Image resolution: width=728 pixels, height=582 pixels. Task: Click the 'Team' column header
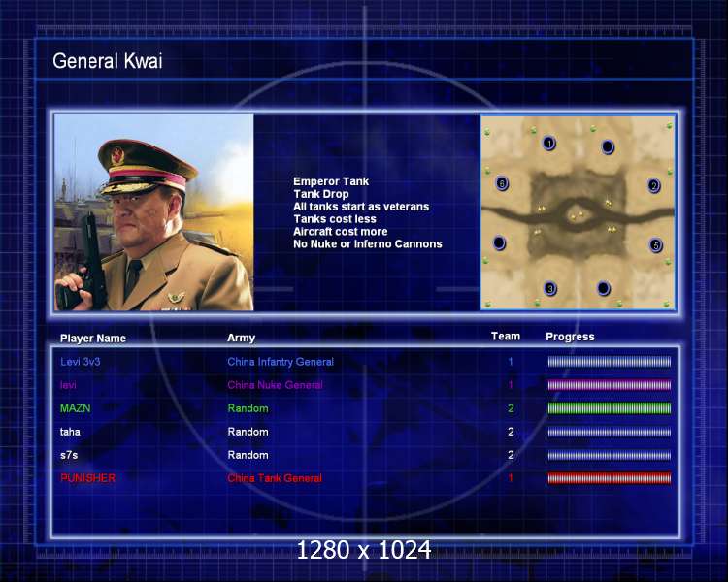506,337
